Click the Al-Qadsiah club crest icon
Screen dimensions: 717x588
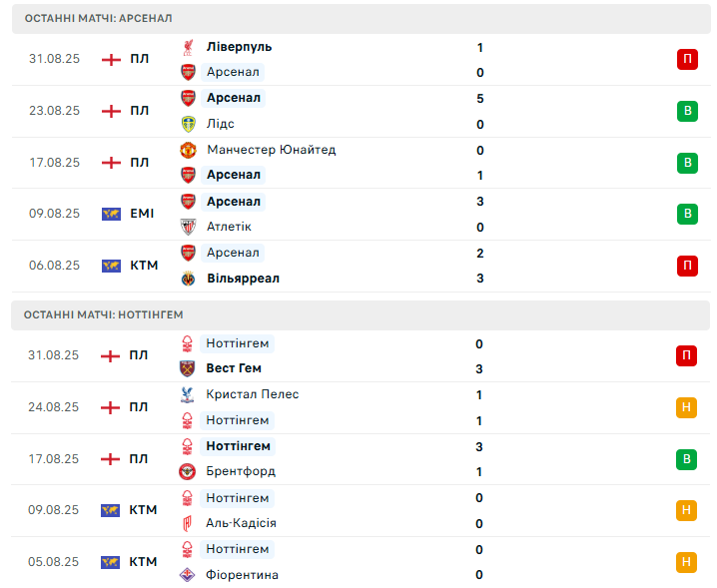[x=188, y=523]
